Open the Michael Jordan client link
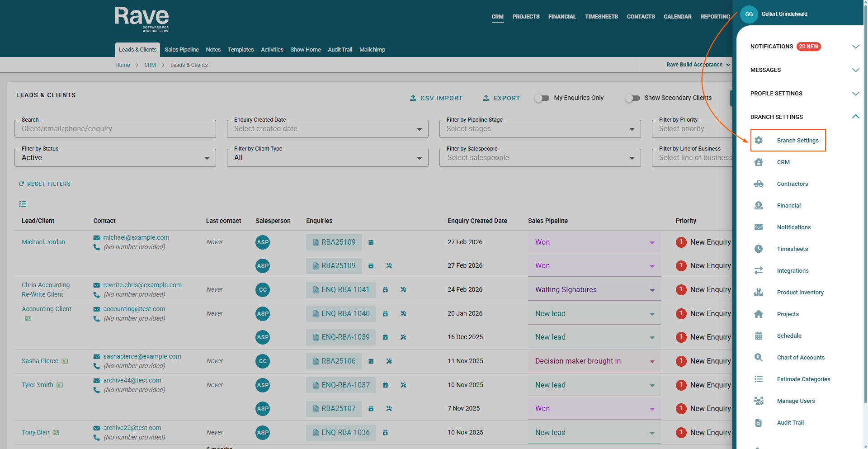868x449 pixels. 43,242
